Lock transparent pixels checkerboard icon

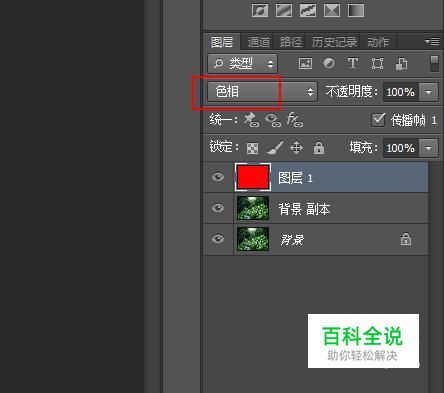[252, 148]
